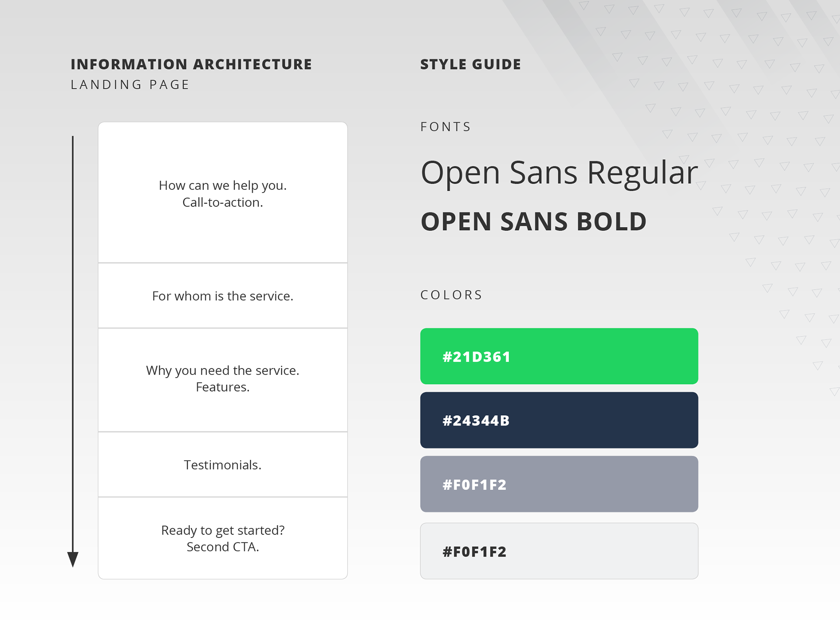
Task: Click the 'Information Architecture' heading
Action: [x=191, y=64]
